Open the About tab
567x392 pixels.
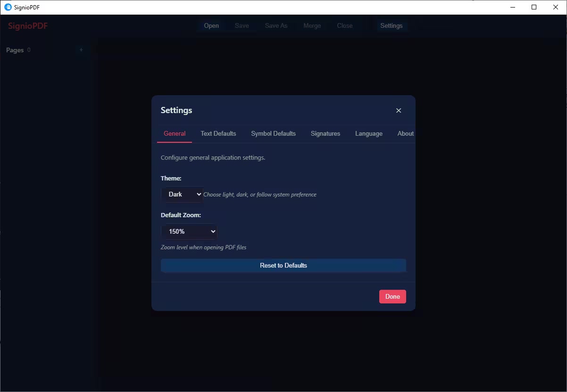(x=405, y=134)
